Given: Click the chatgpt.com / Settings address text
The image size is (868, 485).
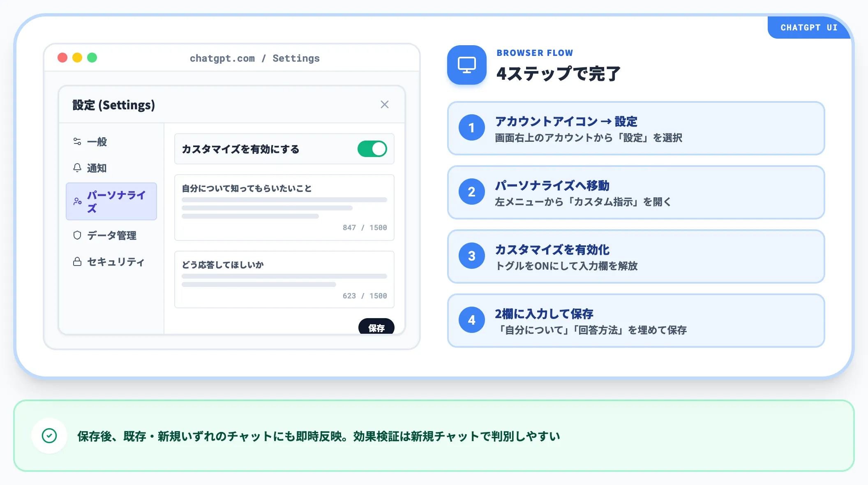Looking at the screenshot, I should pos(255,58).
